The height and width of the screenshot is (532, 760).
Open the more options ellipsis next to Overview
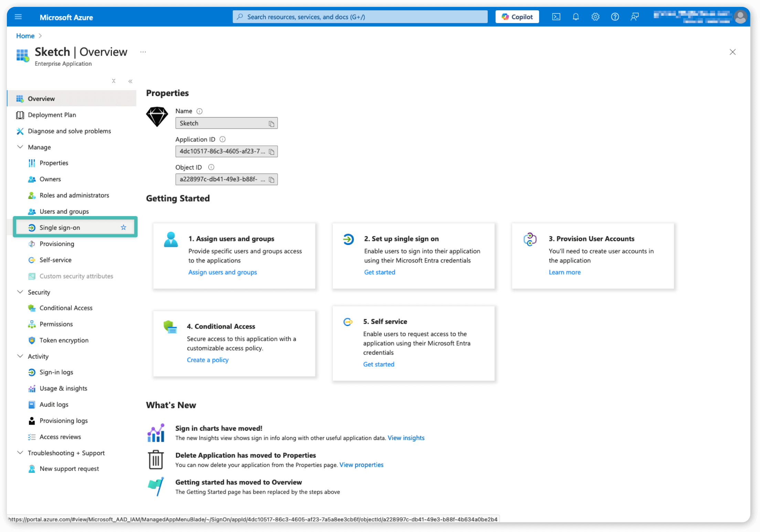click(143, 52)
